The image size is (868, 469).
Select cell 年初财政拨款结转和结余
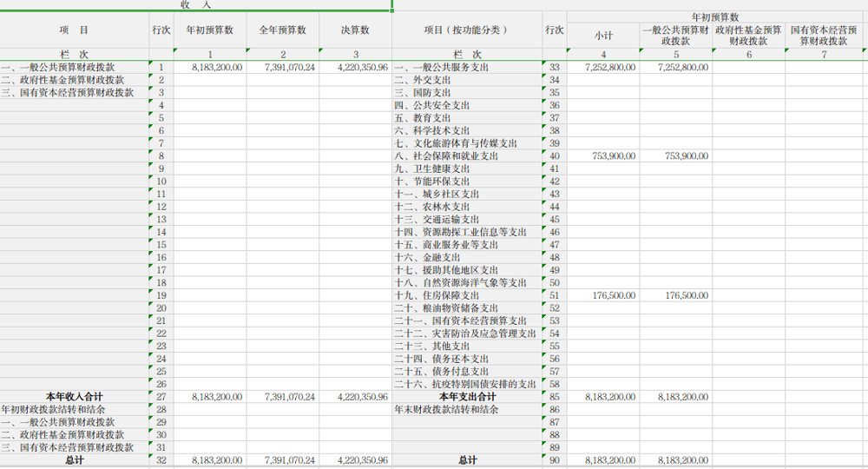74,410
